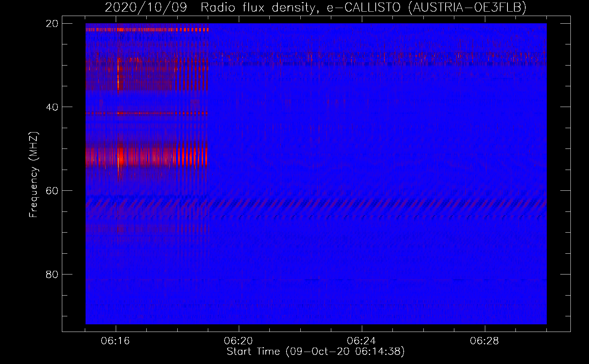This screenshot has height=364, width=589.
Task: Click the dashed red line near 21 MHz
Action: pyautogui.click(x=147, y=29)
